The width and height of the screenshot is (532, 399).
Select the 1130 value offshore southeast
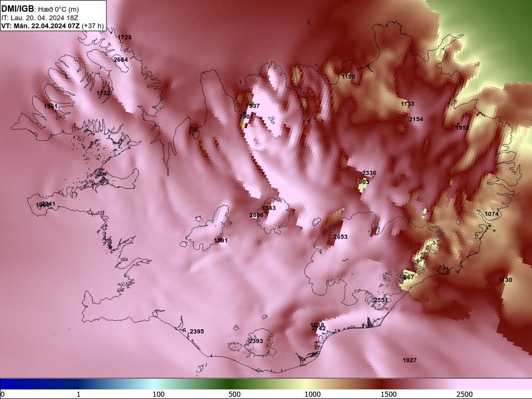pyautogui.click(x=505, y=280)
